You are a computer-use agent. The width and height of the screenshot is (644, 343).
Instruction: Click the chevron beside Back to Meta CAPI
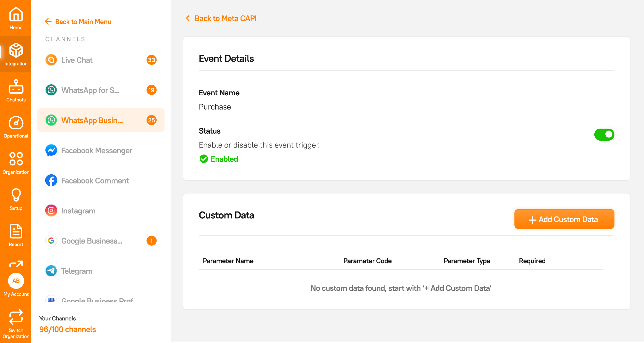tap(188, 18)
